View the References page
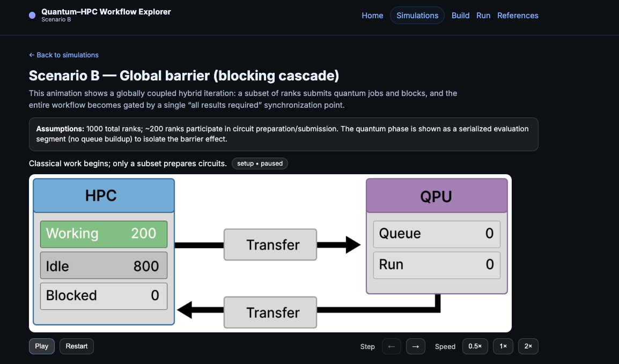 pyautogui.click(x=518, y=16)
